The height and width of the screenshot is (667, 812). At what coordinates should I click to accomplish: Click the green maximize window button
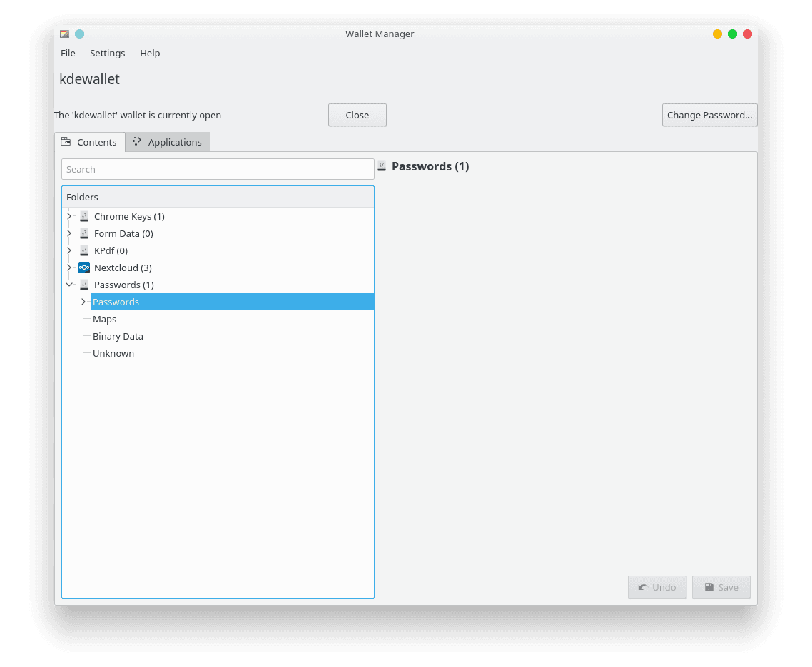coord(732,34)
